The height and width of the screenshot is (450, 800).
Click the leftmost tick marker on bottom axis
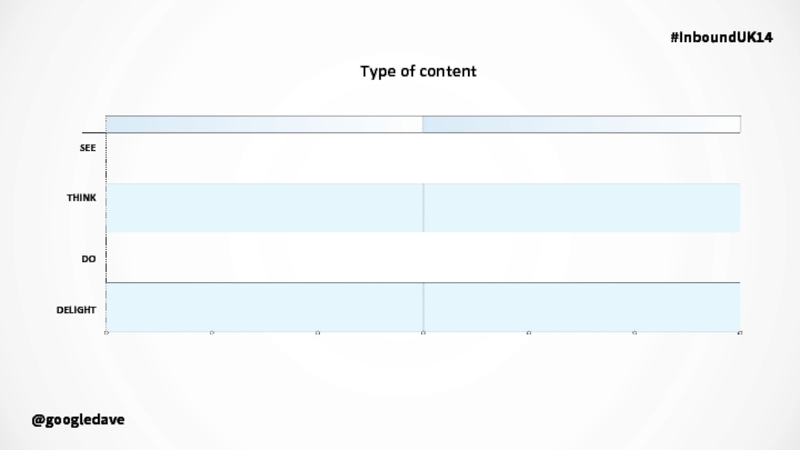point(106,333)
